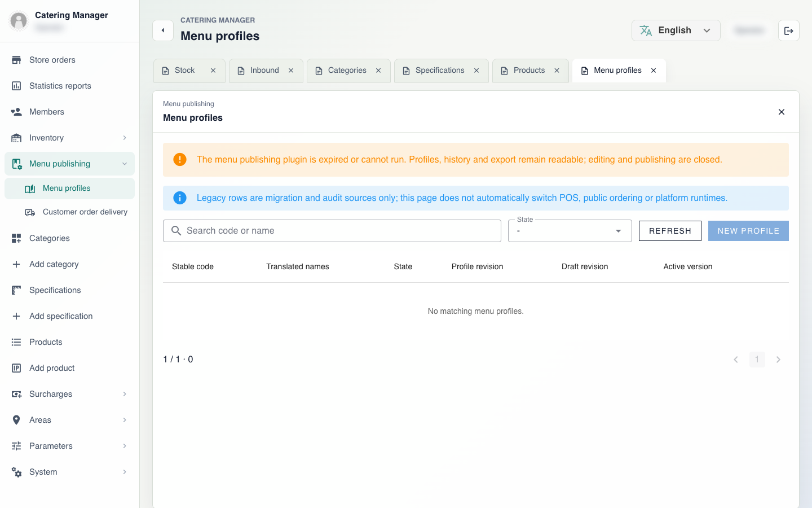This screenshot has height=508, width=812.
Task: Click the Store orders sidebar icon
Action: click(x=16, y=60)
